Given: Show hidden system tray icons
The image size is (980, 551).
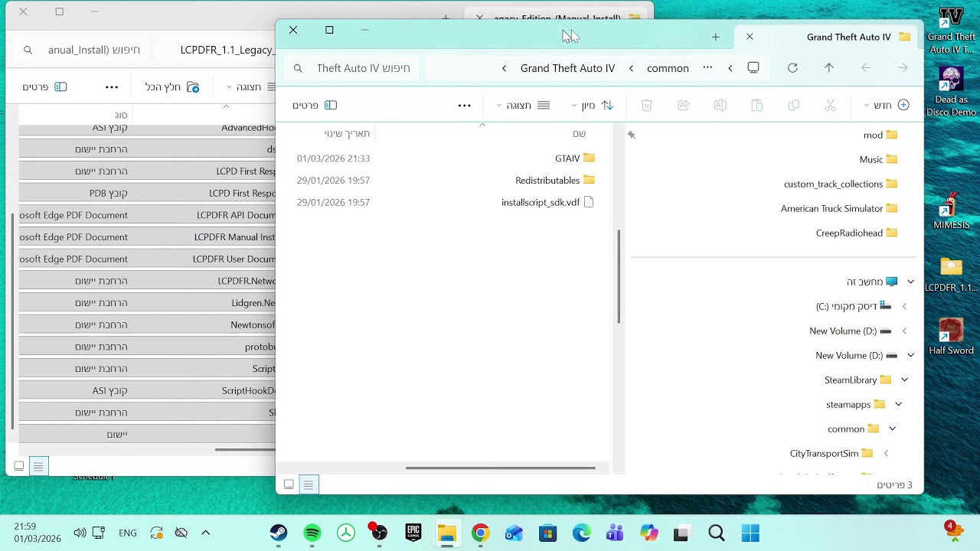Looking at the screenshot, I should tap(205, 533).
